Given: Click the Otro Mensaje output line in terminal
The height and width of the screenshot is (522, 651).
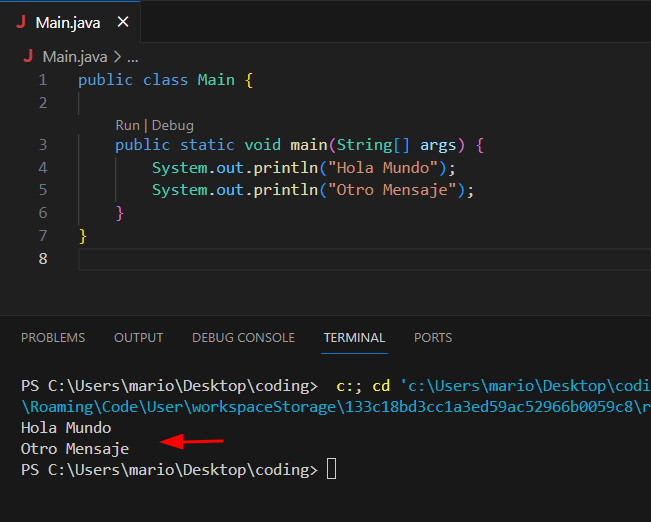Looking at the screenshot, I should pyautogui.click(x=75, y=449).
